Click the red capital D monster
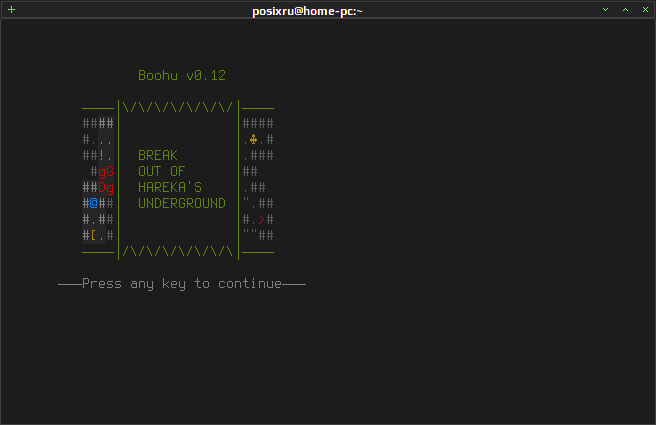The height and width of the screenshot is (425, 656). click(102, 187)
